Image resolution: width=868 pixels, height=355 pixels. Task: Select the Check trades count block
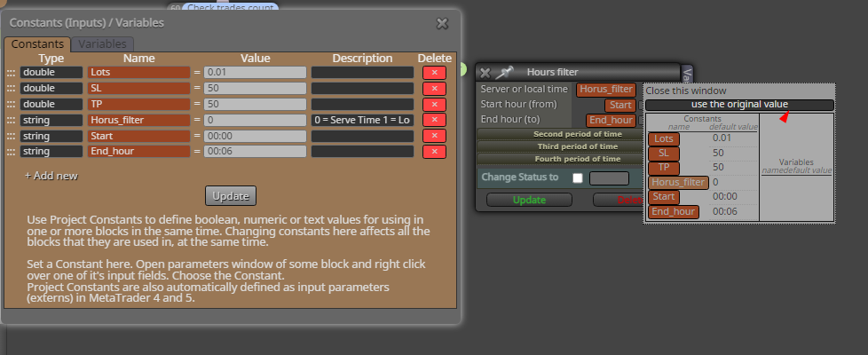coord(229,7)
